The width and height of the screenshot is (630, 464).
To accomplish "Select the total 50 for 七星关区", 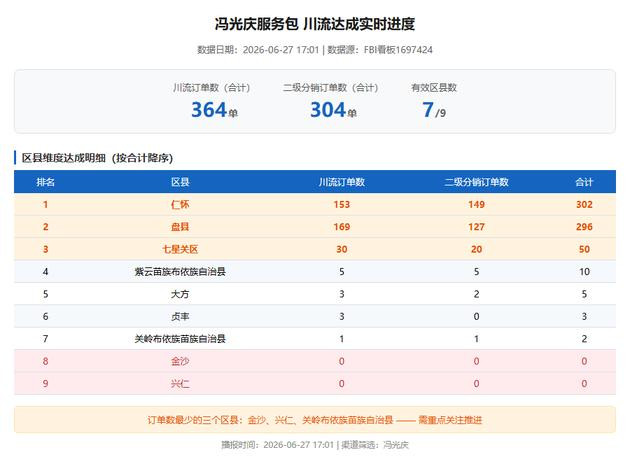I will coord(584,249).
